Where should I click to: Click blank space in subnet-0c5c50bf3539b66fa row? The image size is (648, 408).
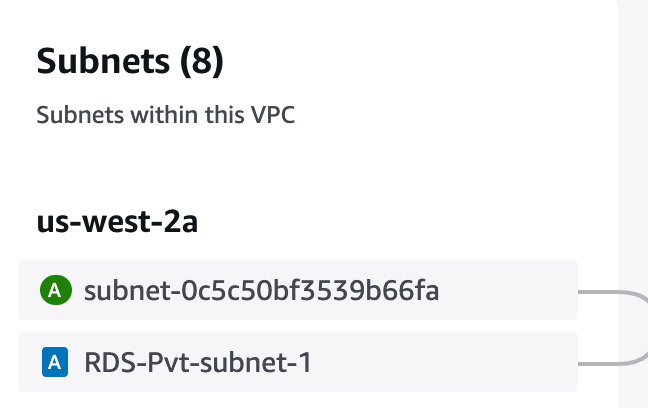pos(508,290)
